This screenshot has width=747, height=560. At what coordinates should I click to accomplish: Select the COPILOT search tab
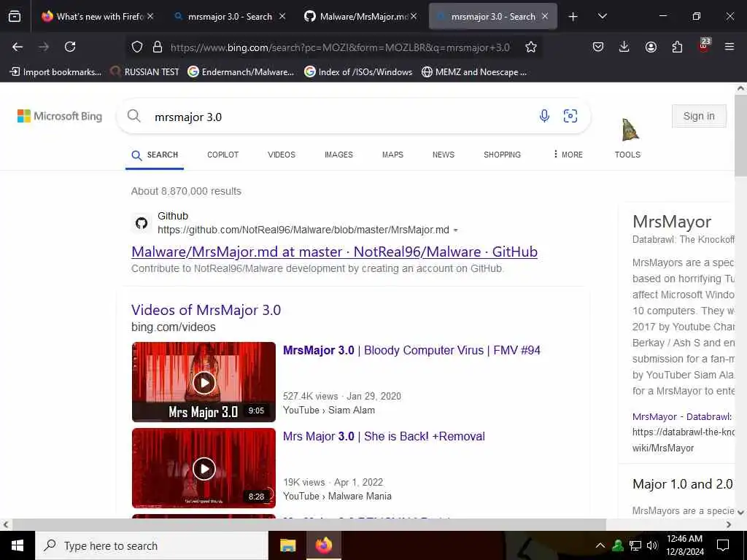coord(223,155)
